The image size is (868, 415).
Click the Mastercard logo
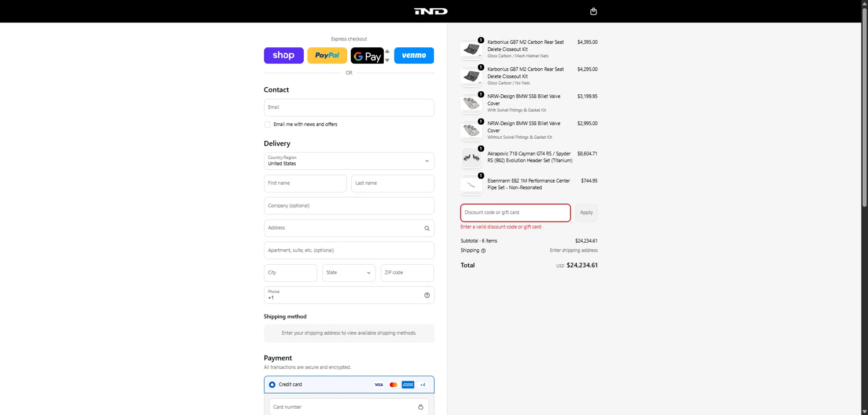click(x=393, y=385)
